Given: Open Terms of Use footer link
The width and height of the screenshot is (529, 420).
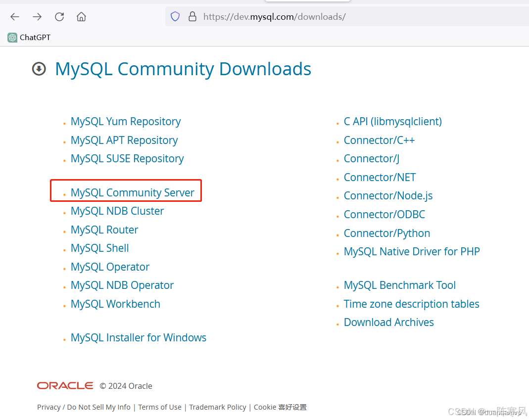Looking at the screenshot, I should 159,407.
